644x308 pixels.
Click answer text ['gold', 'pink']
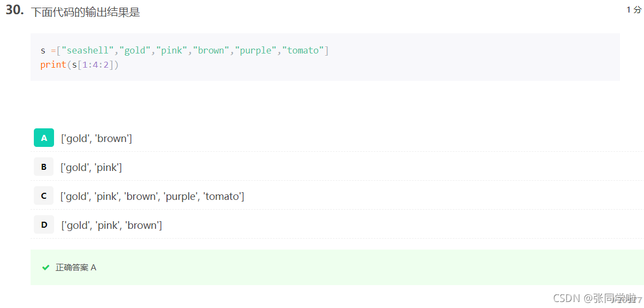(x=91, y=167)
